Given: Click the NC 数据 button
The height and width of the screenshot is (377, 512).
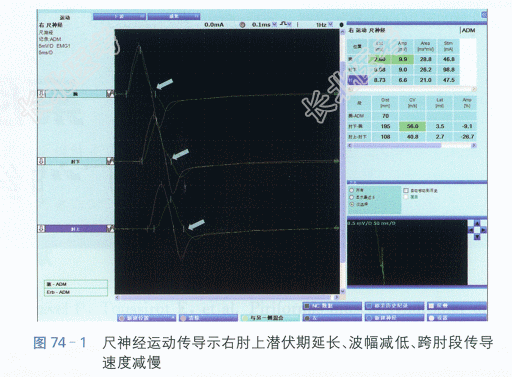Looking at the screenshot, I should [x=332, y=306].
